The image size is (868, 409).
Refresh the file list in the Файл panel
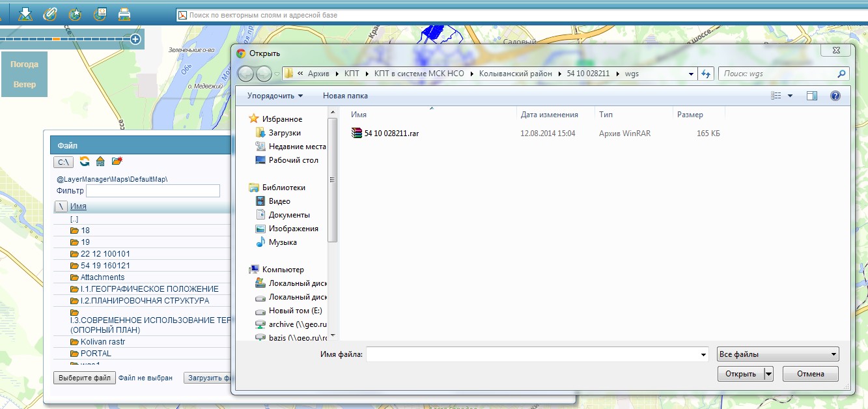tap(85, 162)
